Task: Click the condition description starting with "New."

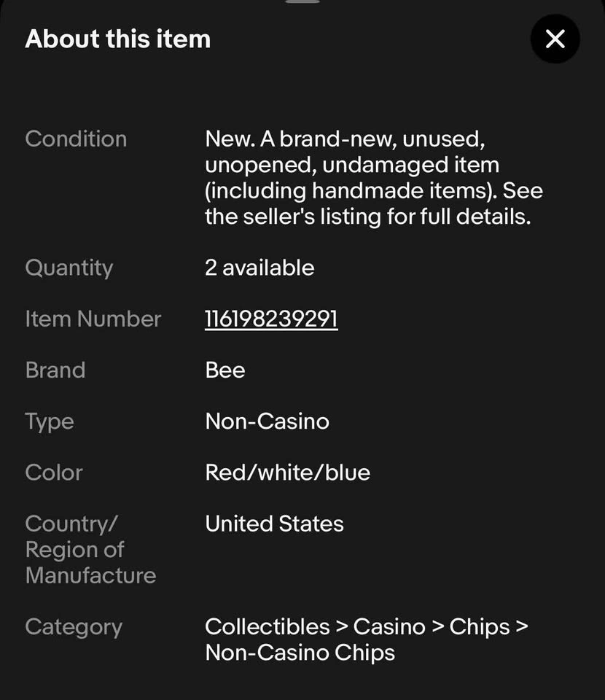Action: pos(373,177)
